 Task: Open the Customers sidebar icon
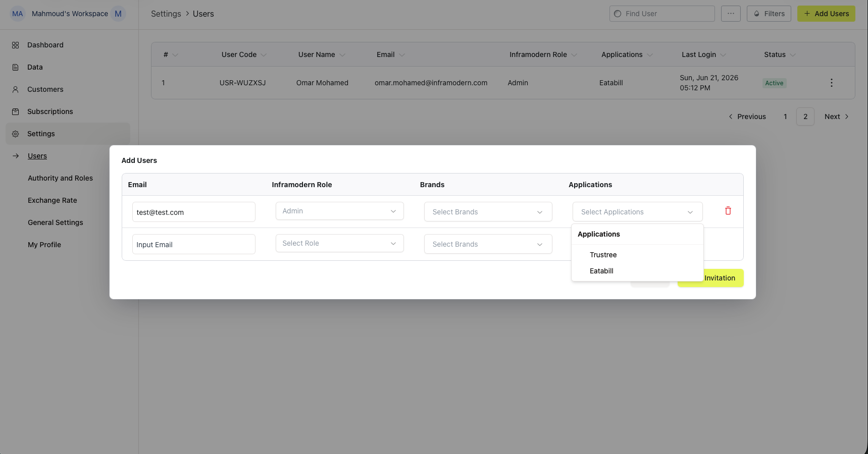click(x=16, y=89)
